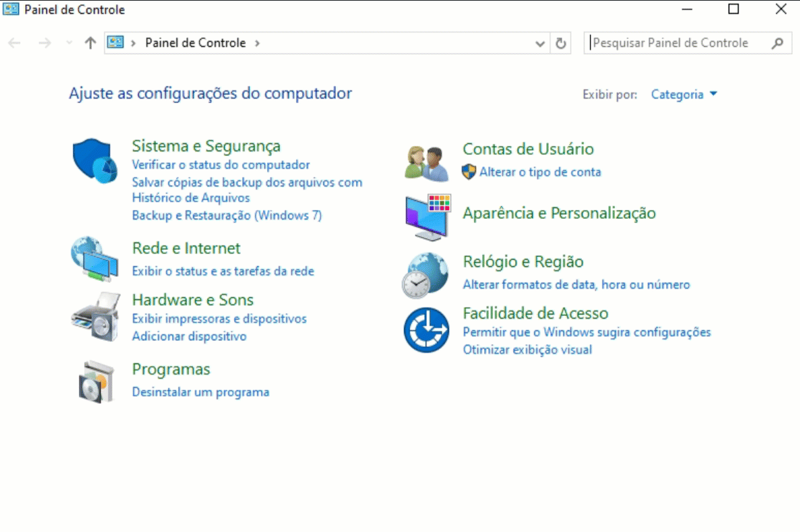Expand the chevron before Painel de Controle breadcrumb
Image resolution: width=800 pixels, height=532 pixels.
(134, 43)
